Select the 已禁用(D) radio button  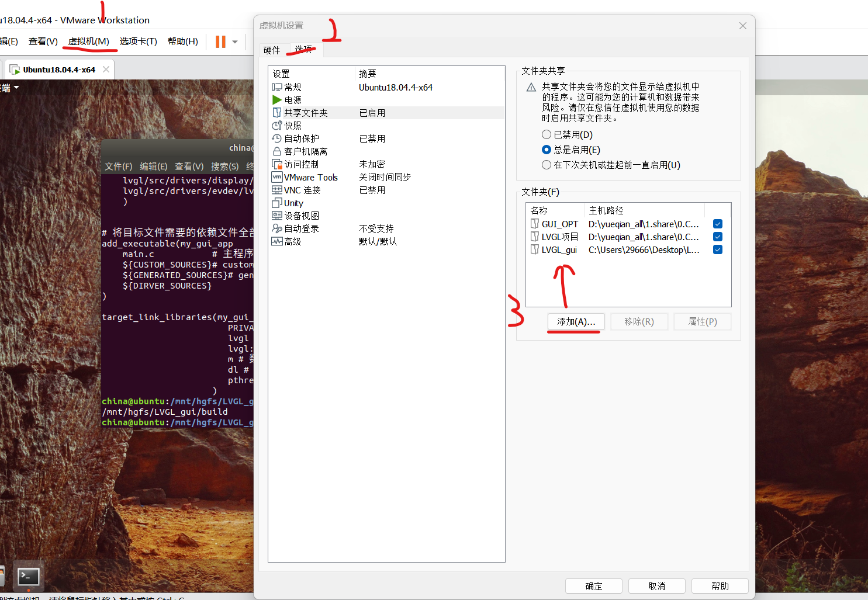[547, 134]
